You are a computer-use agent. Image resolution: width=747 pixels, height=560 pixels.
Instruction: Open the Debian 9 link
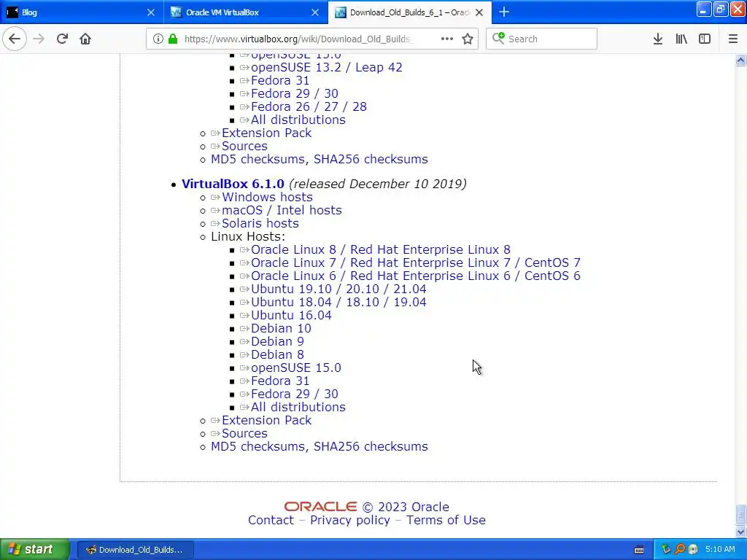pyautogui.click(x=277, y=341)
